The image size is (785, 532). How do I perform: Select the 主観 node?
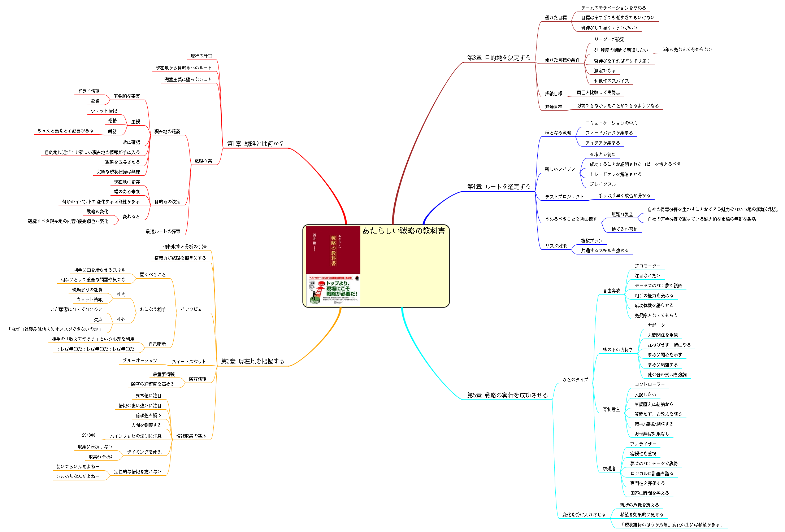click(x=135, y=122)
